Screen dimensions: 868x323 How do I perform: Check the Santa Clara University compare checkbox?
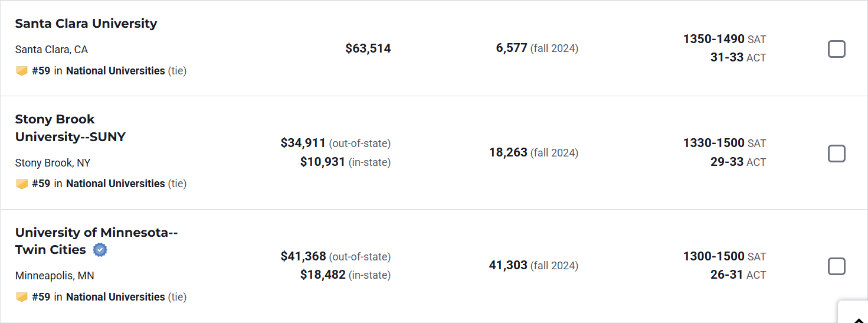click(836, 49)
